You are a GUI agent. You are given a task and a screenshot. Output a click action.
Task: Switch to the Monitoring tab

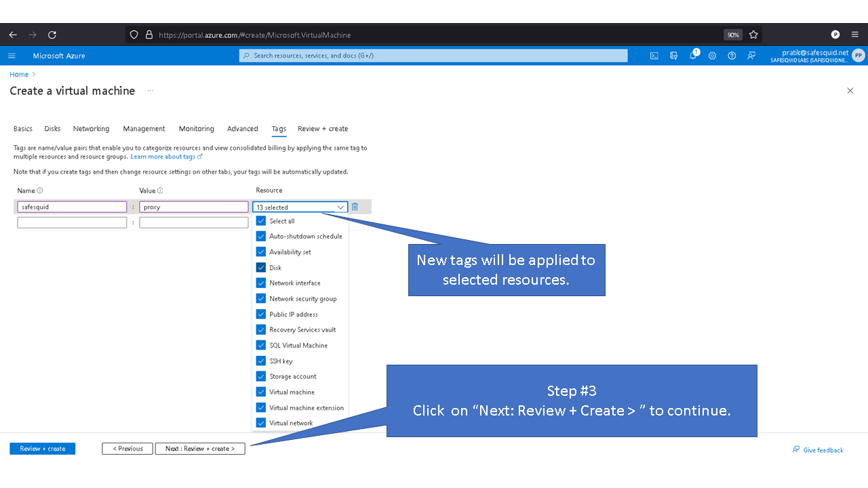point(197,129)
